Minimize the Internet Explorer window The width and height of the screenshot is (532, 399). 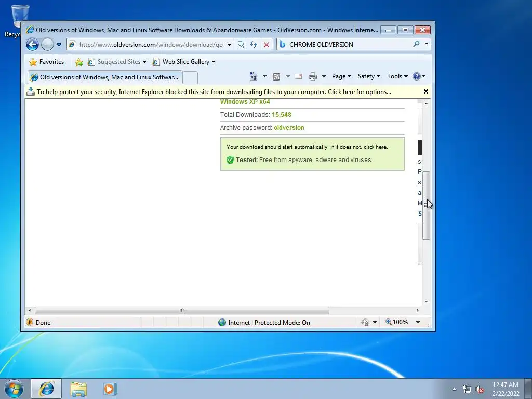click(389, 30)
